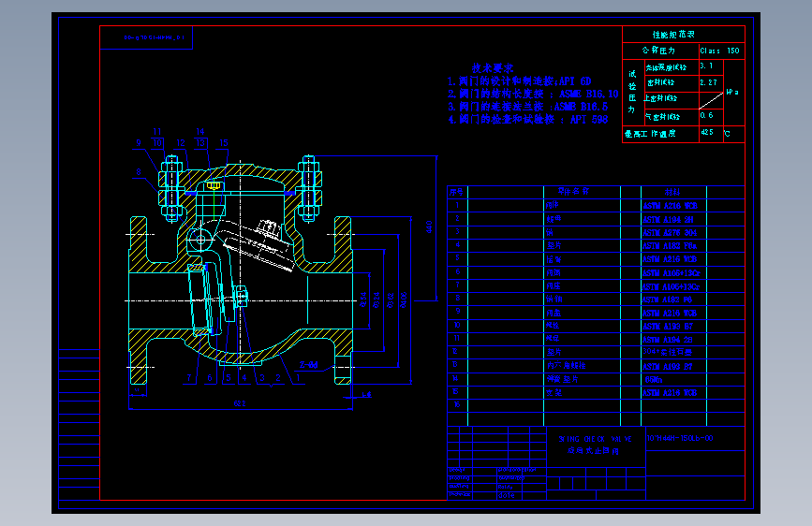
Task: Click the 支架 part name in row 15
Action: 554,392
